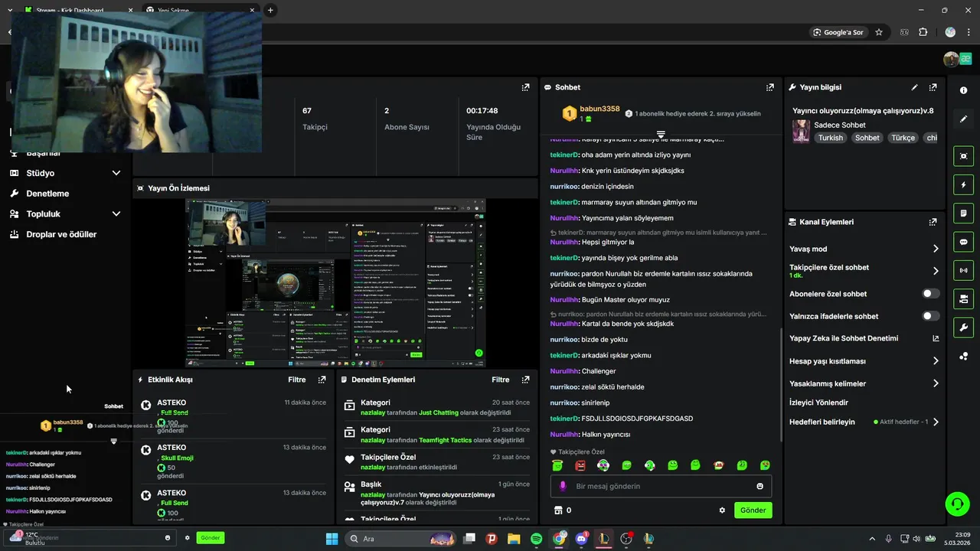Click the Just Chatting category text

439,412
